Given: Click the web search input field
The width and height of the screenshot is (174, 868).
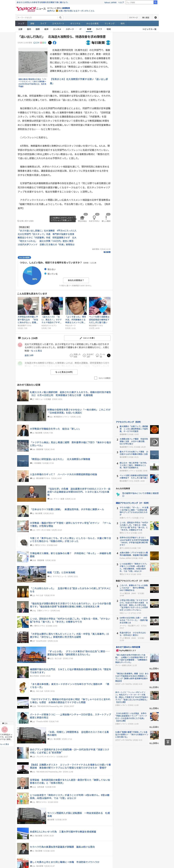Looking at the screenshot, I should (139, 2).
